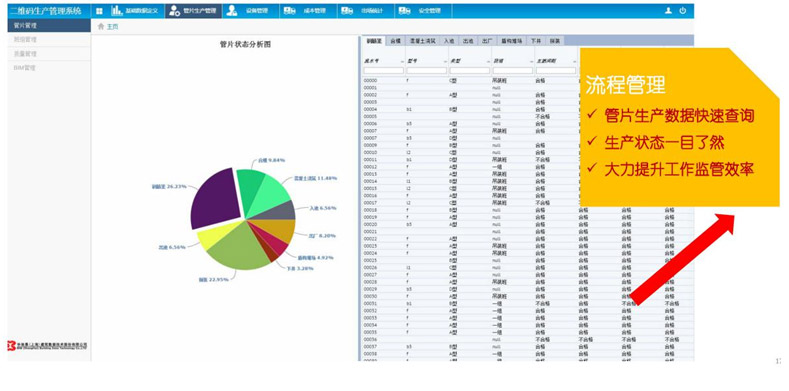Screen dimensions: 789x391
Task: Click the home icon in breadcrumb
Action: pos(101,27)
